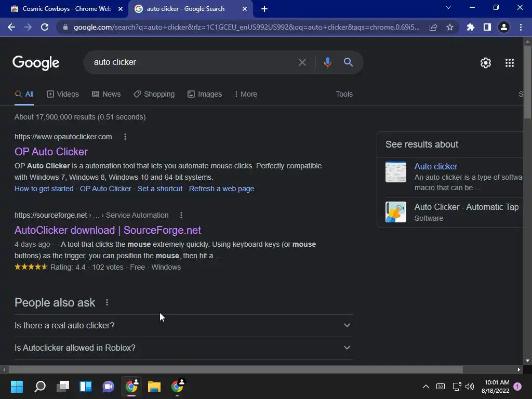532x399 pixels.
Task: Switch to Images results
Action: [205, 95]
